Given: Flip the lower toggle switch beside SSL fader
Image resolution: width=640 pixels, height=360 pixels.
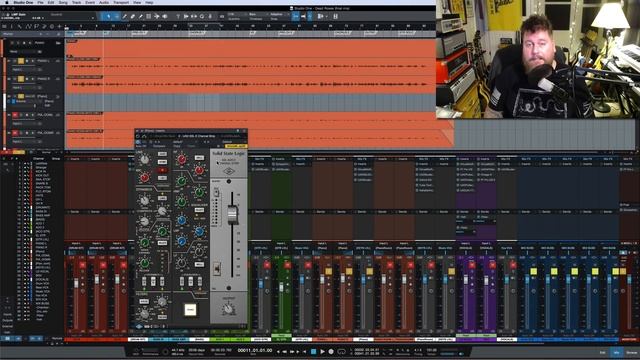Looking at the screenshot, I should (217, 269).
